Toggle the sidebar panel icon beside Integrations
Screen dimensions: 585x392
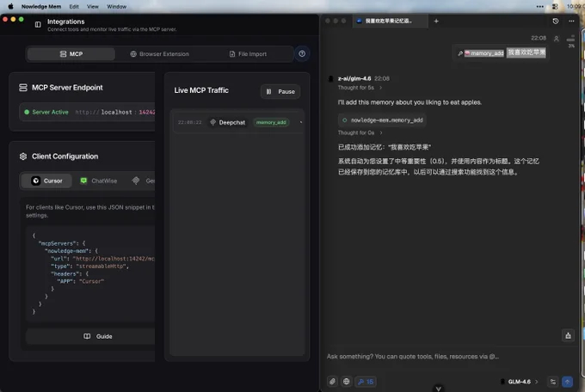[x=38, y=25]
